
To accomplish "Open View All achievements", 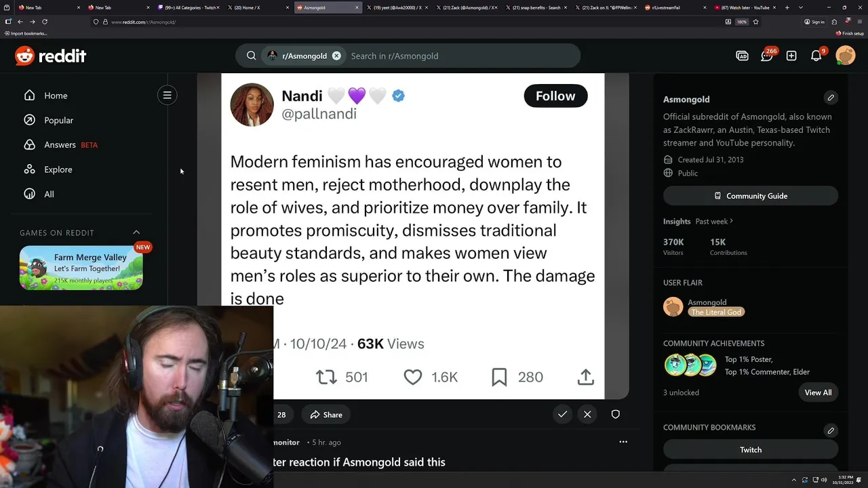I will [x=818, y=392].
